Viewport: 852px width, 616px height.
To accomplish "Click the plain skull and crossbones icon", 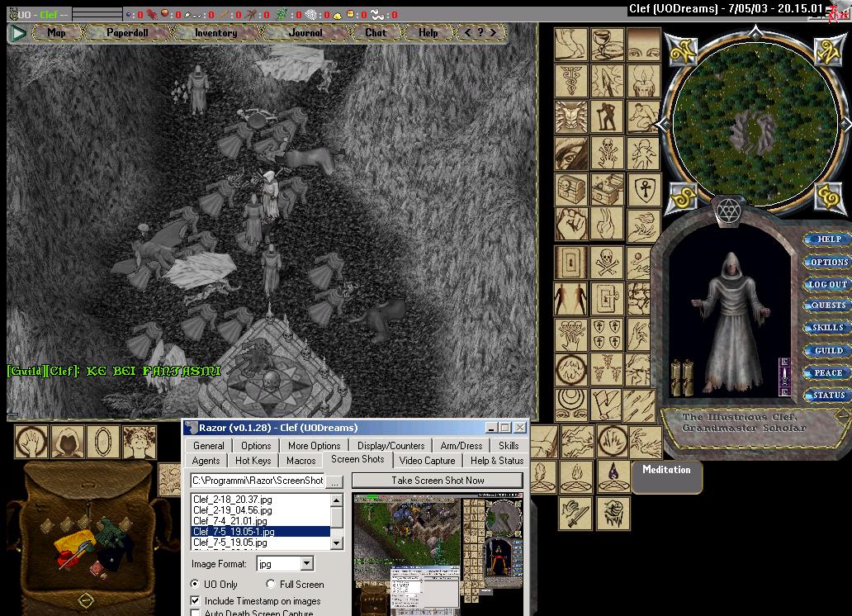I will point(607,263).
